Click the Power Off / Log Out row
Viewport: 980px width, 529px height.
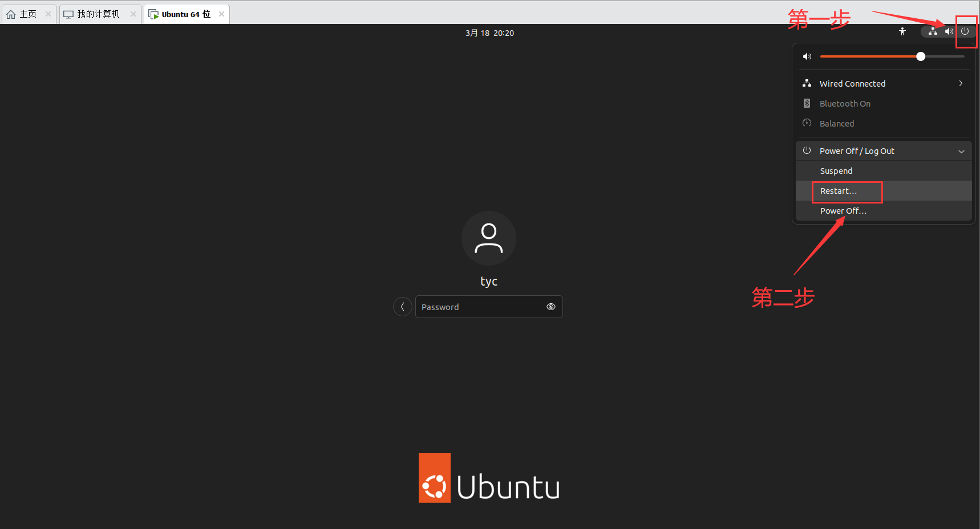tap(884, 150)
